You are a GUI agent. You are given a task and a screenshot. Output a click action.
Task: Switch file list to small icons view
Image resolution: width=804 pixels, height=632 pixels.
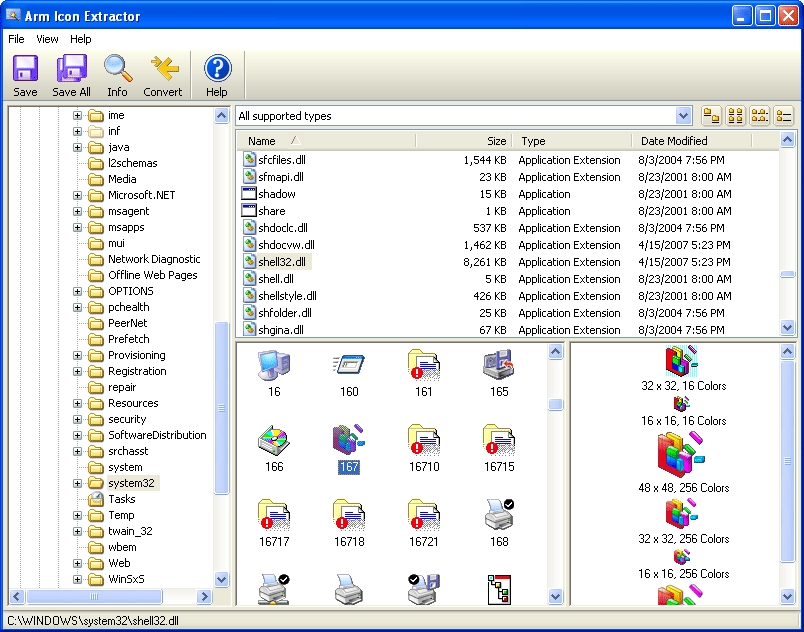pos(759,116)
